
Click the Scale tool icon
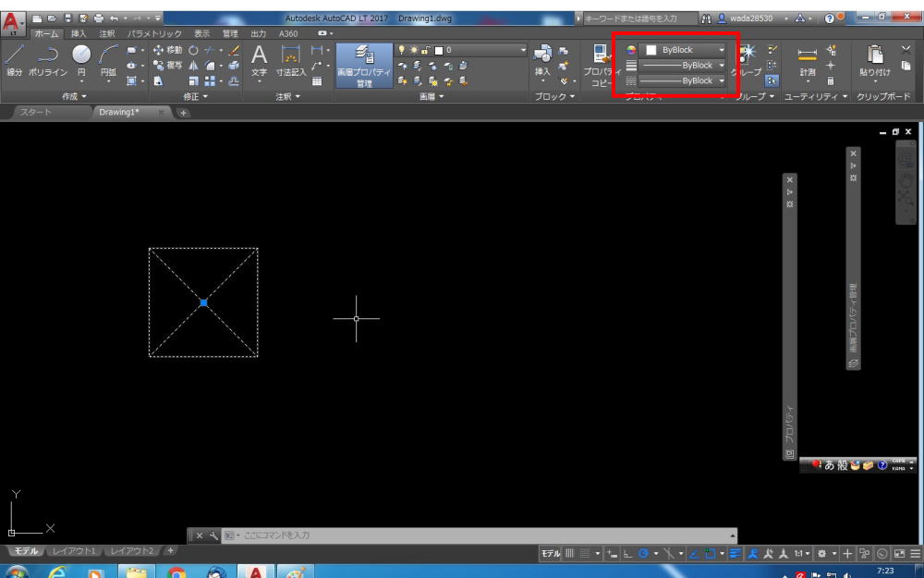(x=193, y=80)
